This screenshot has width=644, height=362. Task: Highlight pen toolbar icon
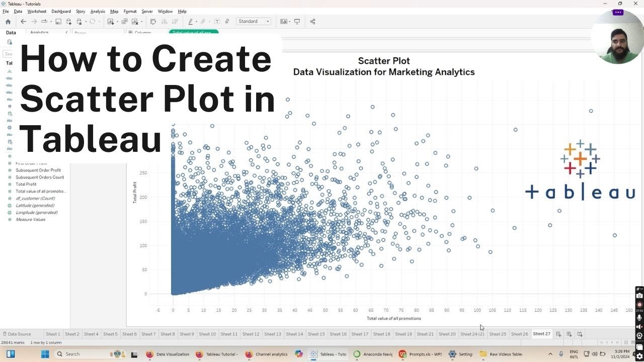click(x=191, y=22)
